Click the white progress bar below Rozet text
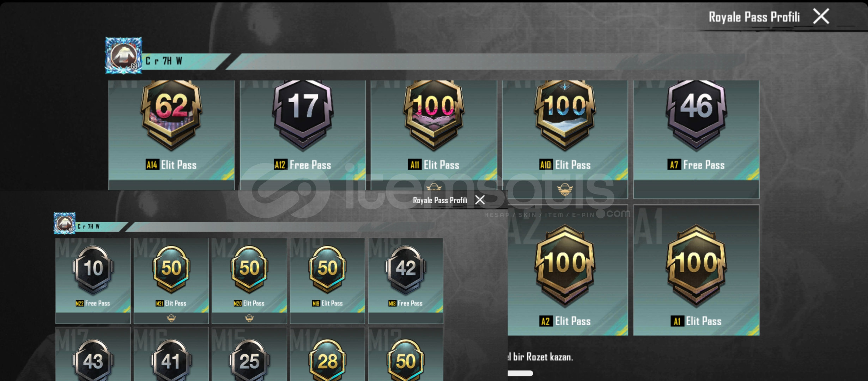 pos(520,373)
